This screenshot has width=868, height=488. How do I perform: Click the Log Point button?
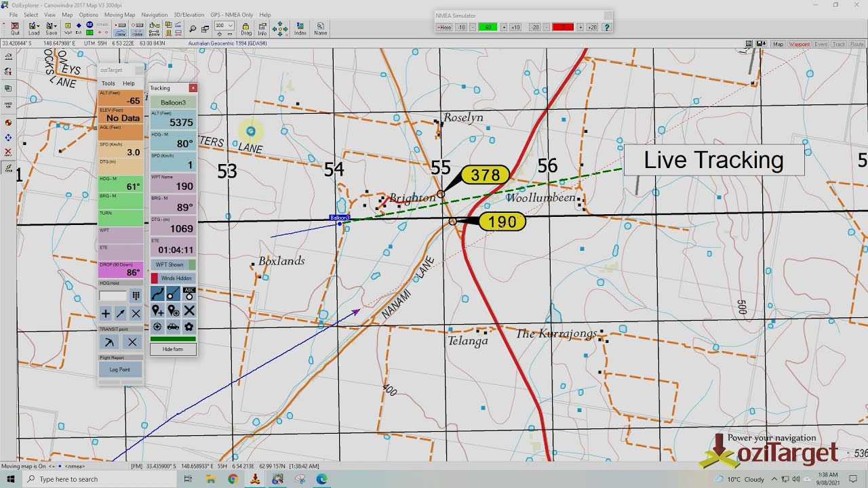(x=119, y=369)
